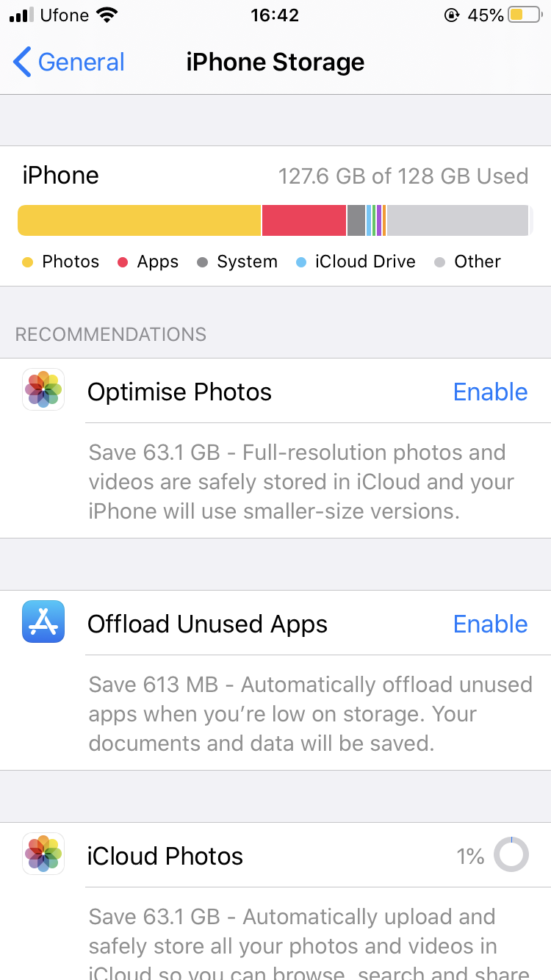Tap the Photos icon beside Optimise Photos
The width and height of the screenshot is (551, 980).
(x=43, y=389)
